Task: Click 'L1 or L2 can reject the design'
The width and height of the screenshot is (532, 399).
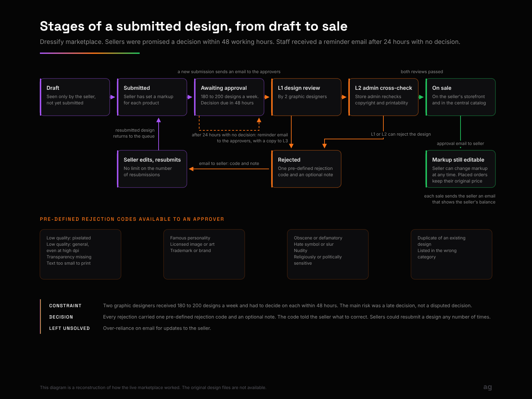Action: pyautogui.click(x=401, y=134)
